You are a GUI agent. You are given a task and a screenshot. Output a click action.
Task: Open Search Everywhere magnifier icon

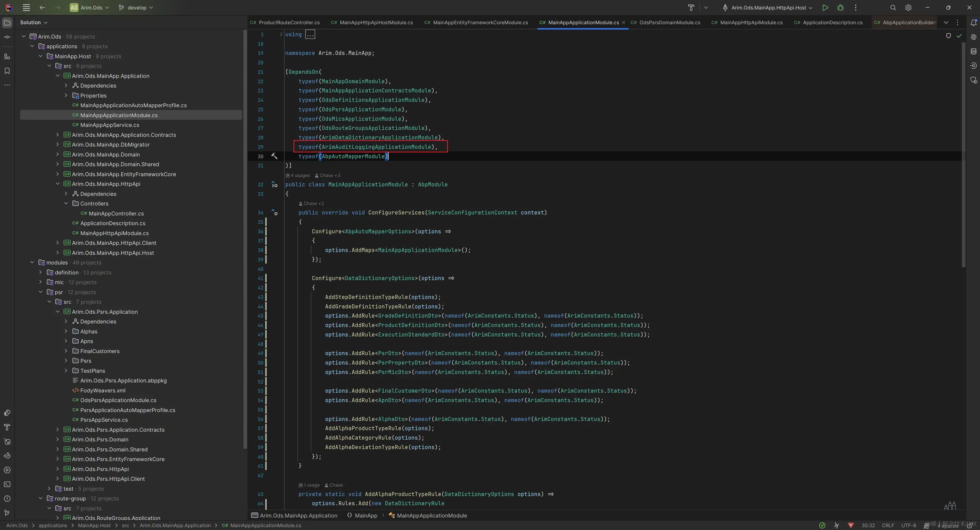pos(893,7)
